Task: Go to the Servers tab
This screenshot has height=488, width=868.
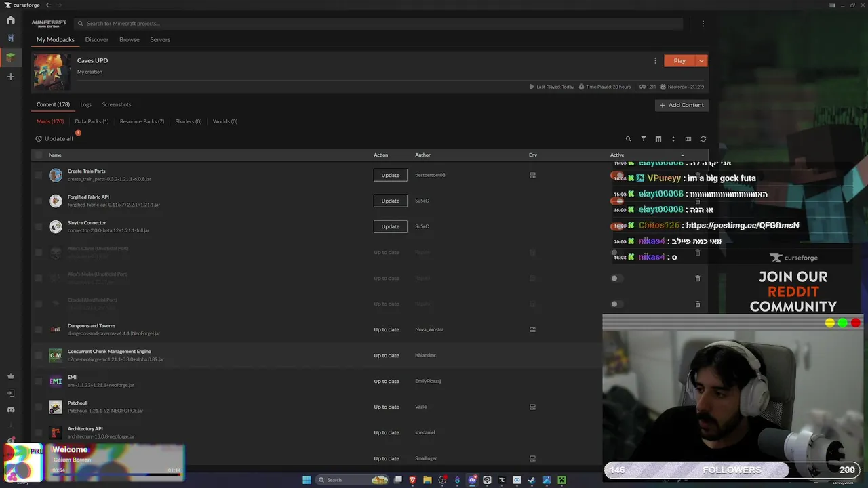Action: pyautogui.click(x=160, y=39)
